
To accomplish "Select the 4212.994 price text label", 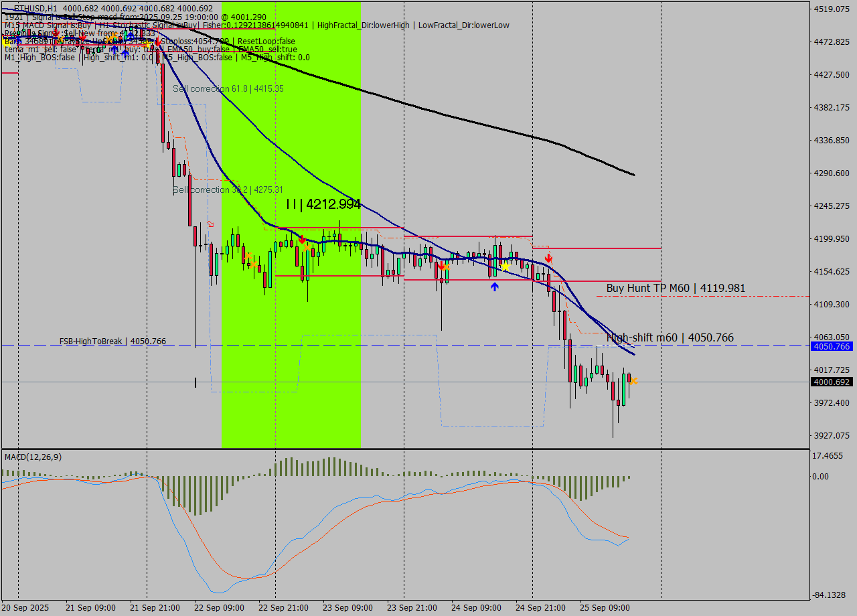I will (x=324, y=205).
